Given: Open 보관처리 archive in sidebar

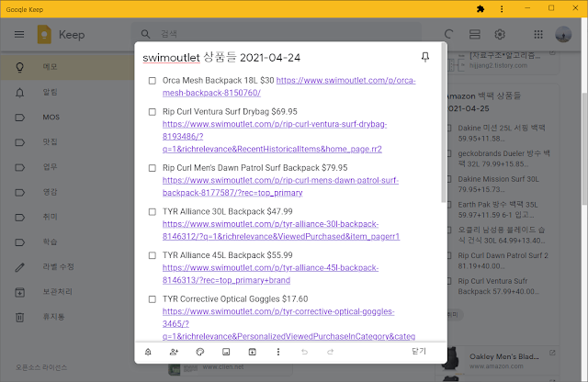Looking at the screenshot, I should (67, 292).
